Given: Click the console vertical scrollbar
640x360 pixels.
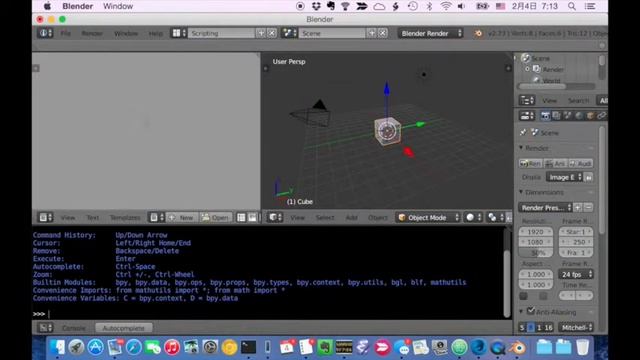Looking at the screenshot, I should pyautogui.click(x=507, y=284).
